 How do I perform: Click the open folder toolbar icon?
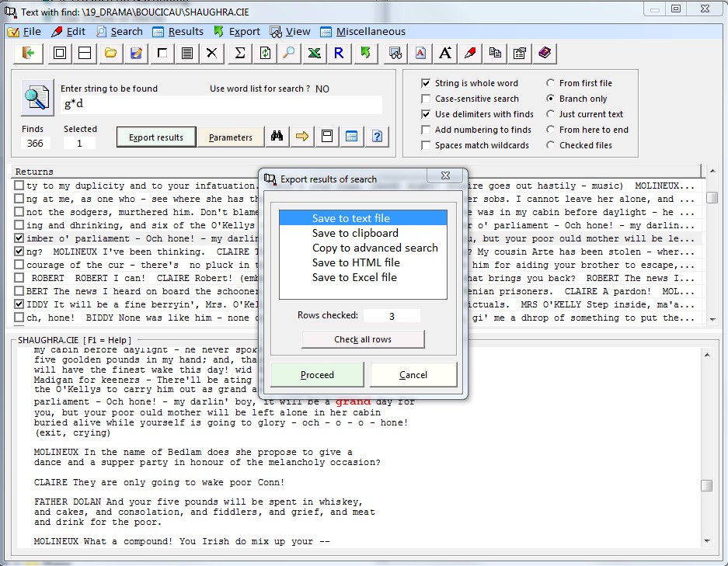(111, 53)
